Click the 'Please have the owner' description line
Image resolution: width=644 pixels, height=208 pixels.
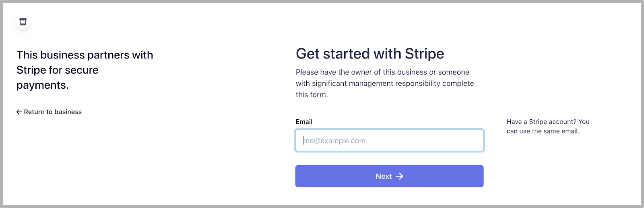coord(382,72)
